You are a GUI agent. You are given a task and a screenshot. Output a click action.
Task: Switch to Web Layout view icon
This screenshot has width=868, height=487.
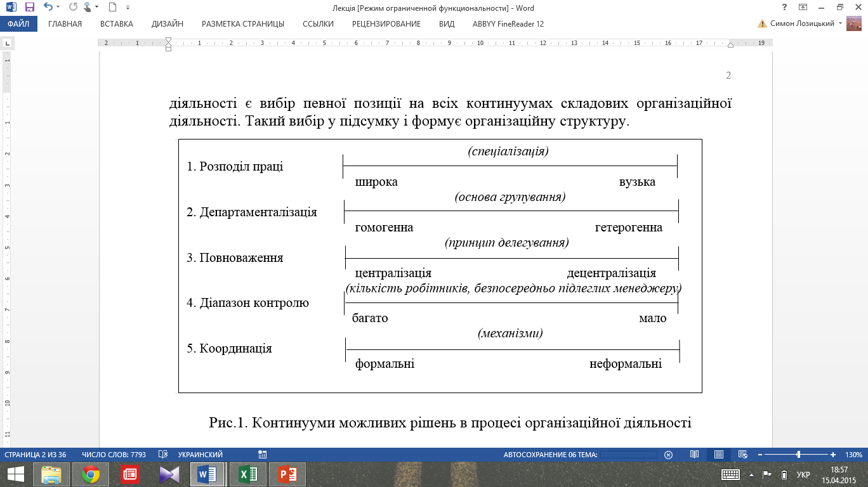pyautogui.click(x=743, y=455)
